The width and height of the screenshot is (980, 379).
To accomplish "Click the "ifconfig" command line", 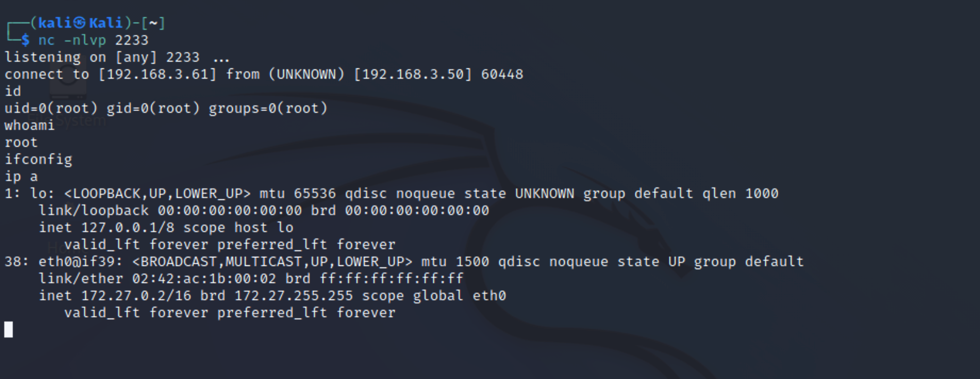I will tap(38, 160).
